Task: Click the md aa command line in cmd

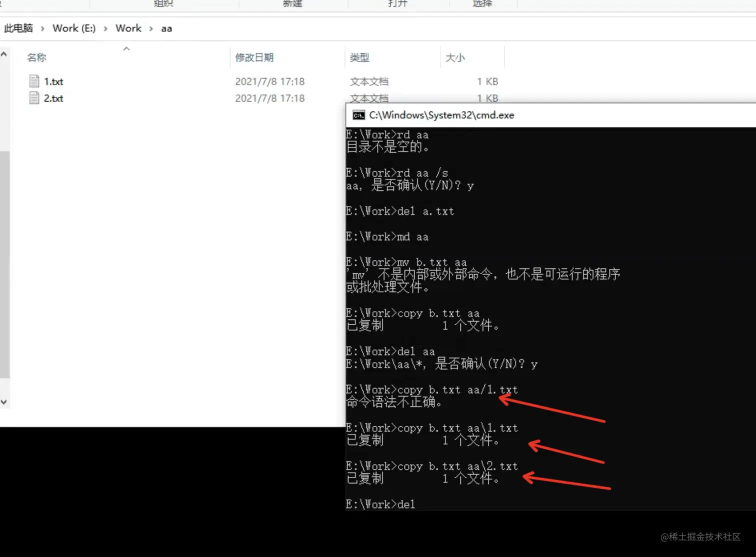Action: pyautogui.click(x=387, y=237)
